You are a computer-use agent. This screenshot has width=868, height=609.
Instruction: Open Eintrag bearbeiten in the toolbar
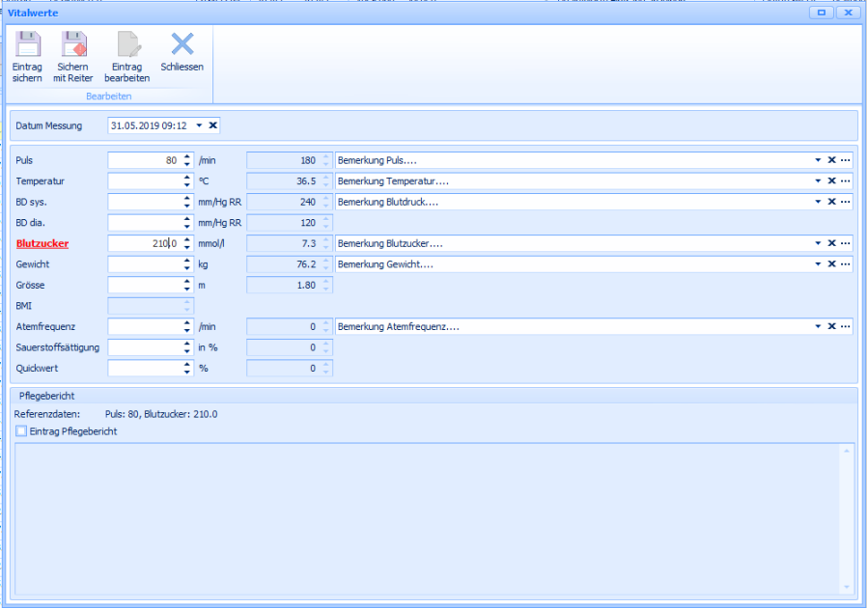pyautogui.click(x=126, y=45)
